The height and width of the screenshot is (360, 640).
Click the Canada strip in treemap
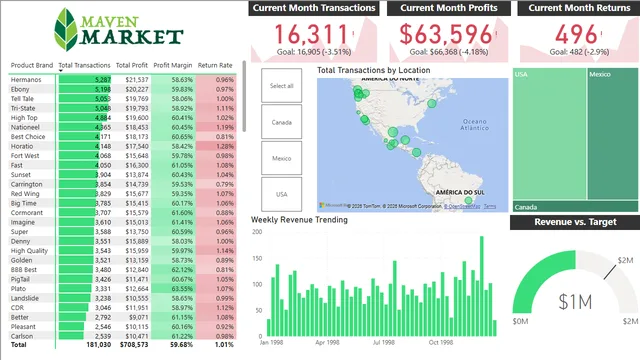(575, 207)
